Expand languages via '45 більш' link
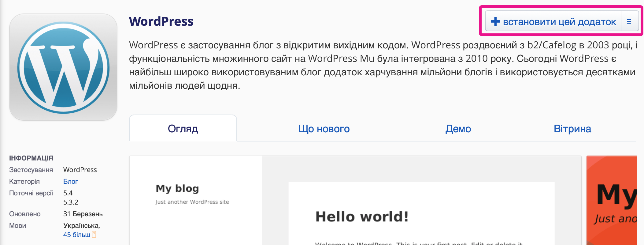Image resolution: width=644 pixels, height=245 pixels. [76, 235]
